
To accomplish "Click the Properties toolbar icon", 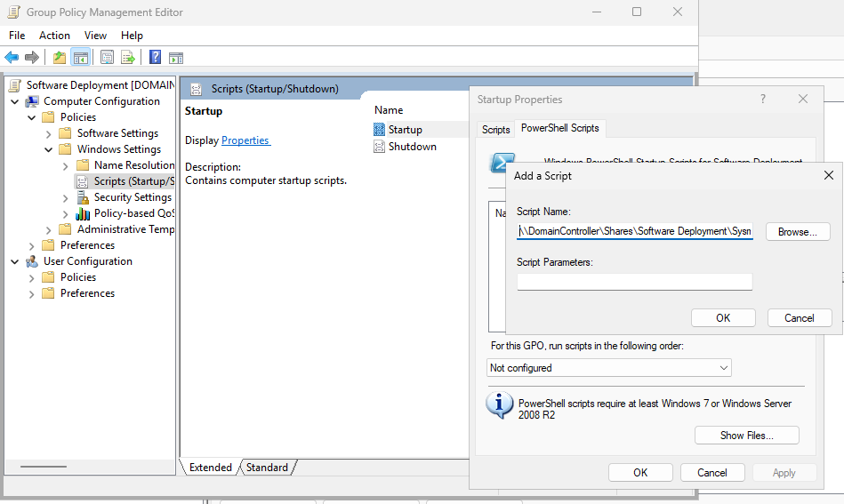I will coord(107,58).
